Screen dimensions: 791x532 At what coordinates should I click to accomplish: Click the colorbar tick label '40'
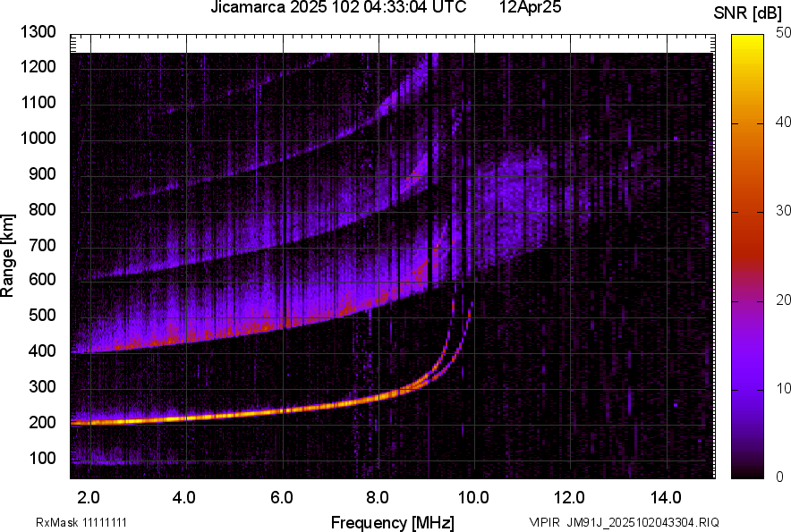pyautogui.click(x=783, y=122)
